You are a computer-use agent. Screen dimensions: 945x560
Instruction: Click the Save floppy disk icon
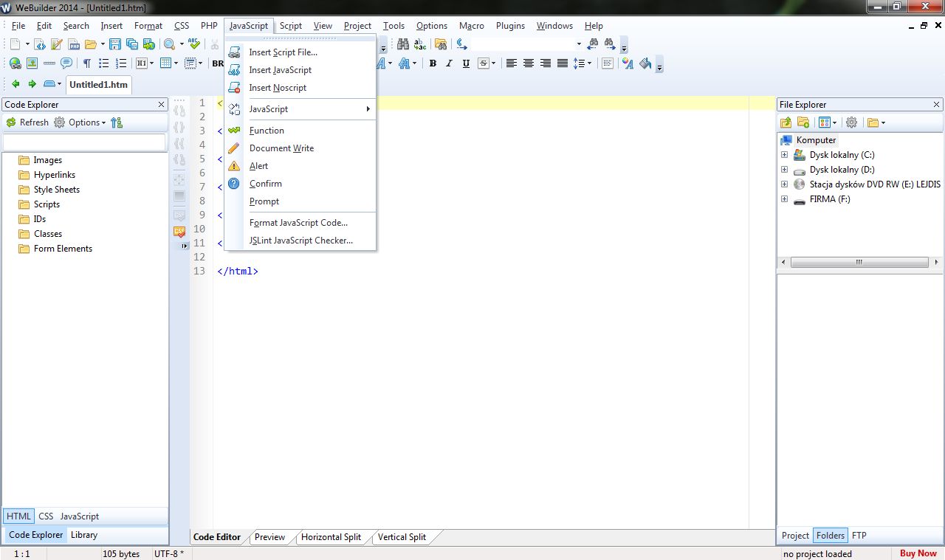tap(115, 44)
